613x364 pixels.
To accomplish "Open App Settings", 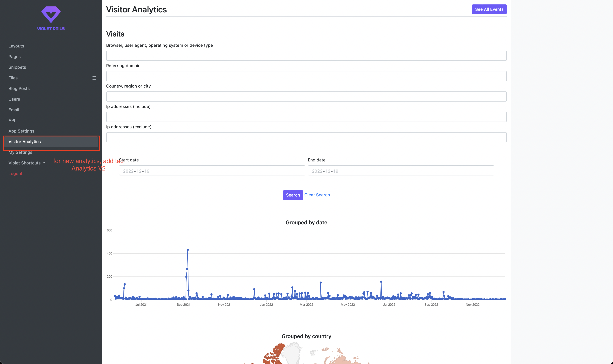I will click(x=21, y=131).
